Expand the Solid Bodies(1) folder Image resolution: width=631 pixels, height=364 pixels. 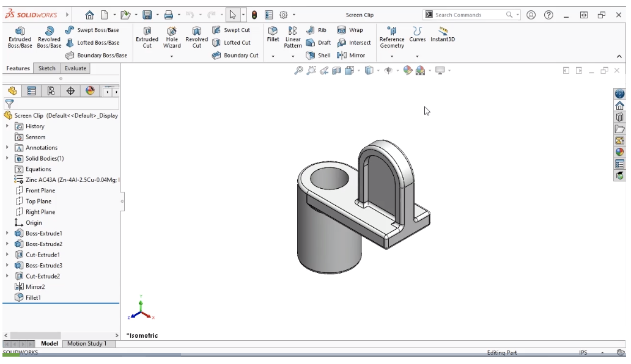coord(7,158)
